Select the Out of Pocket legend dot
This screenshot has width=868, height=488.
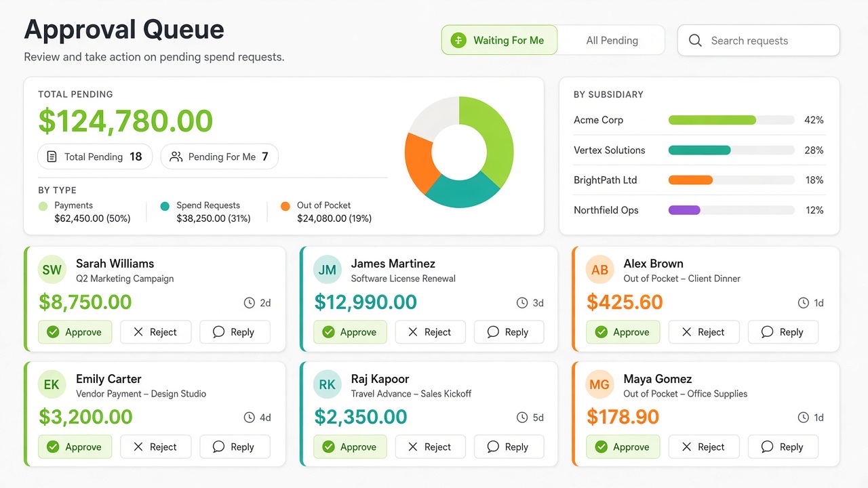(x=285, y=206)
